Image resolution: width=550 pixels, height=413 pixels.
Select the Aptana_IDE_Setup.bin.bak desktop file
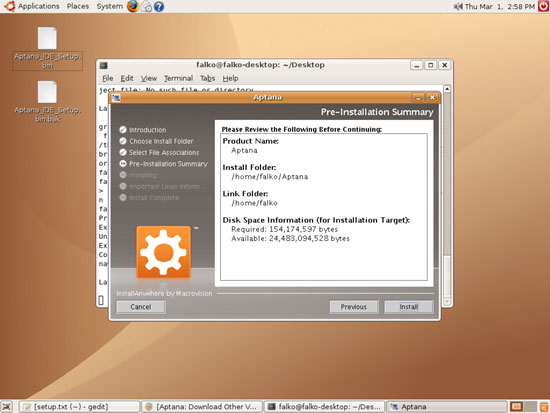47,102
